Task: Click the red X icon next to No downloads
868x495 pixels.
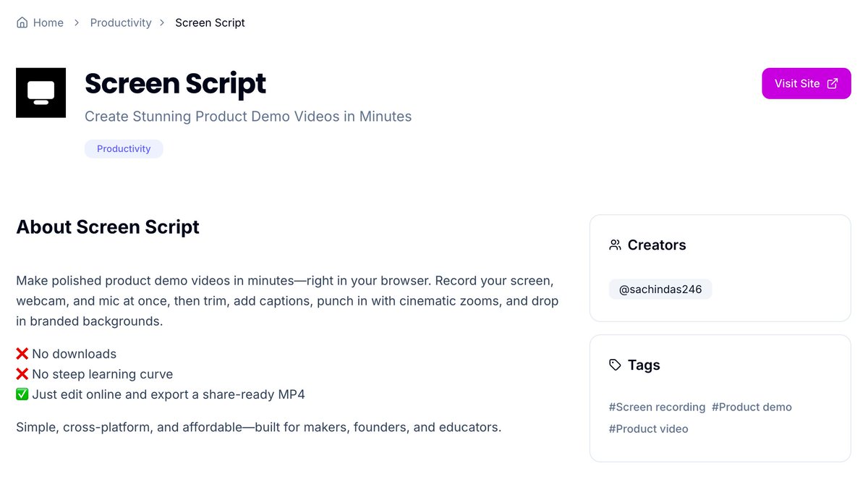Action: (x=22, y=353)
